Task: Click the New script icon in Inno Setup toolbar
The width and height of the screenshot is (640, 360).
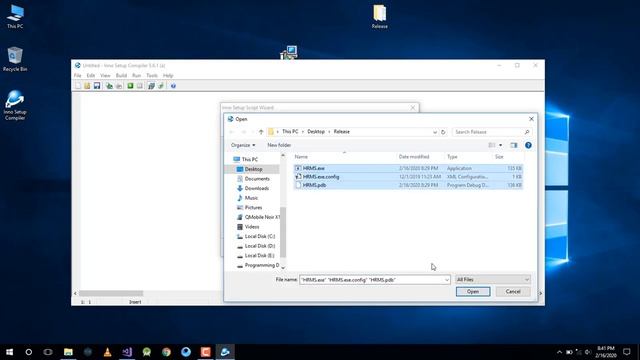Action: point(78,86)
